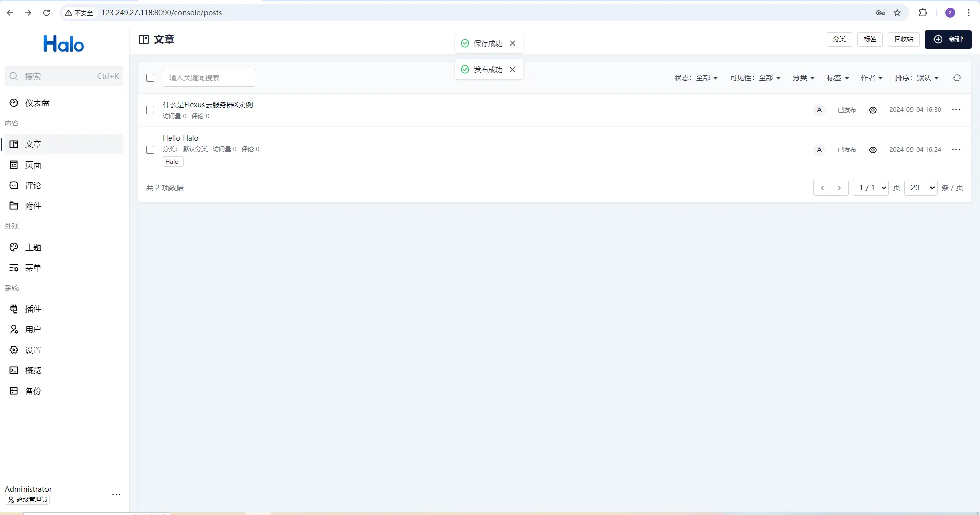This screenshot has width=980, height=515.
Task: Open the 排序 sort order dropdown
Action: pyautogui.click(x=917, y=78)
